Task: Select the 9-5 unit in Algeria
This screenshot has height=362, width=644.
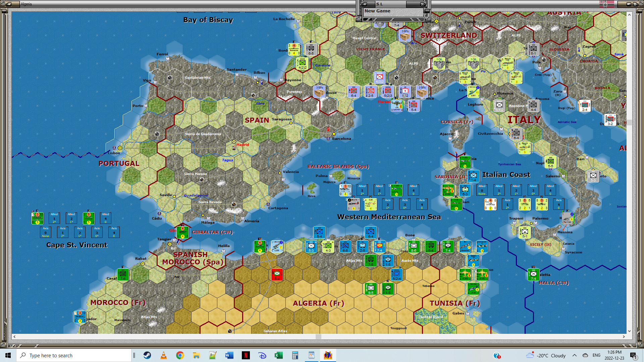Action: pyautogui.click(x=371, y=289)
